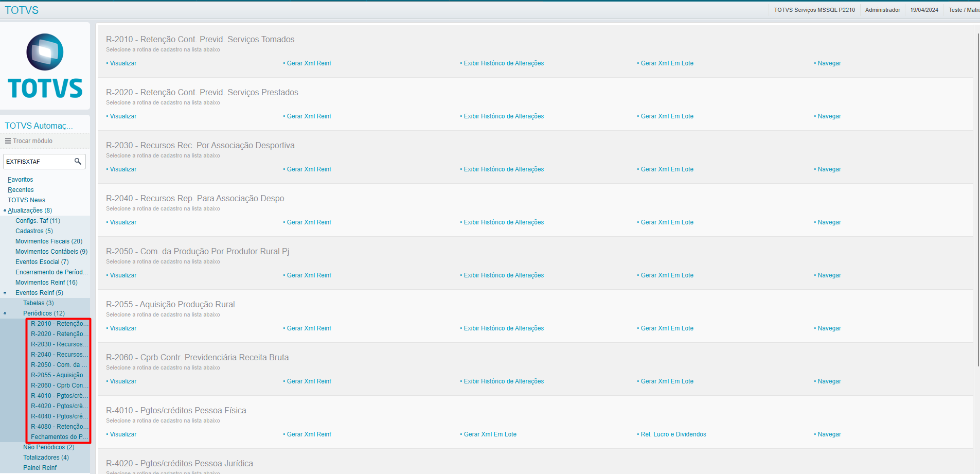The image size is (980, 474).
Task: Open Encerramento de Período item
Action: (52, 272)
